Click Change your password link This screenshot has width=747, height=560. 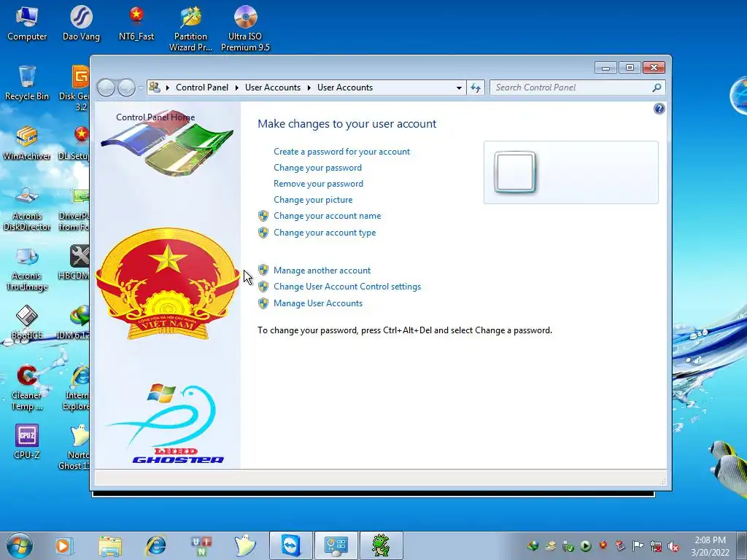(318, 168)
